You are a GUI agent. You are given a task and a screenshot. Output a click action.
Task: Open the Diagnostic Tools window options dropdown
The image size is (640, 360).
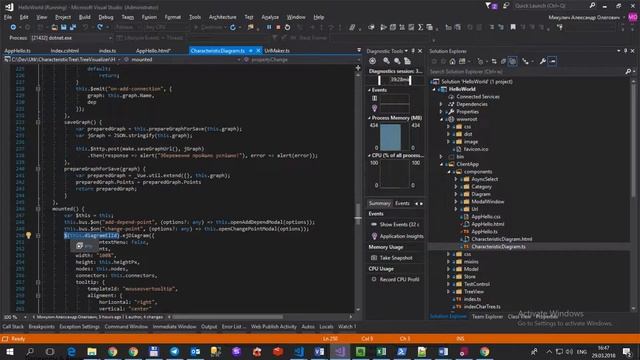(406, 51)
